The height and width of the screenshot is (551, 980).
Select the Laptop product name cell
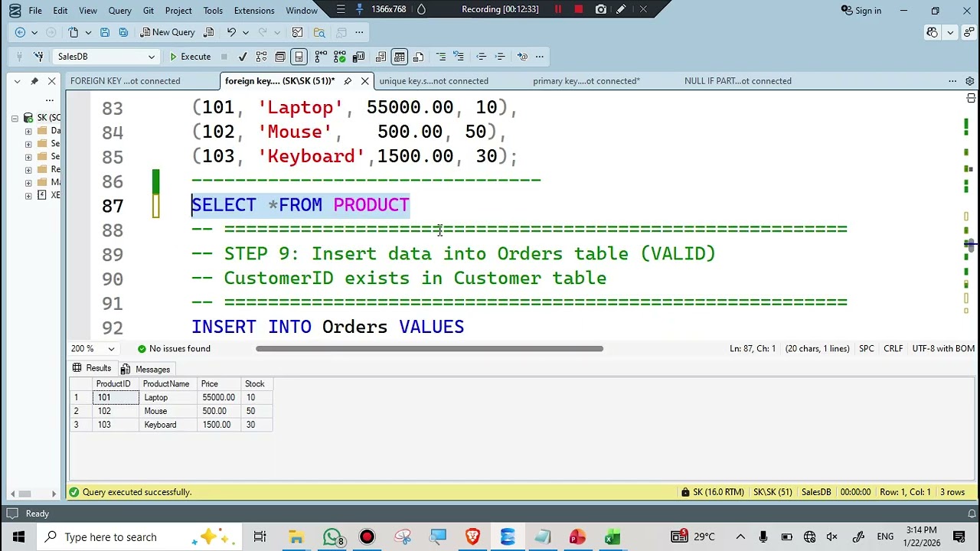point(166,398)
